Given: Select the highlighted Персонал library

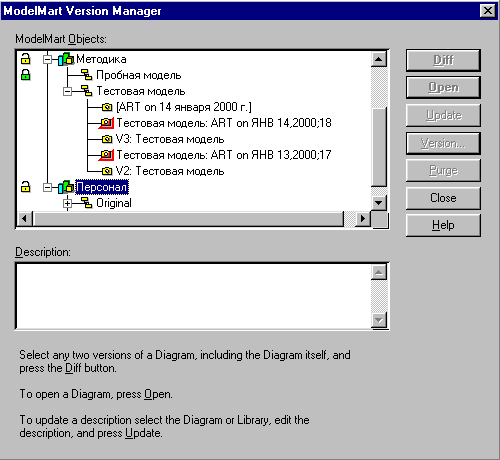Looking at the screenshot, I should (x=102, y=187).
